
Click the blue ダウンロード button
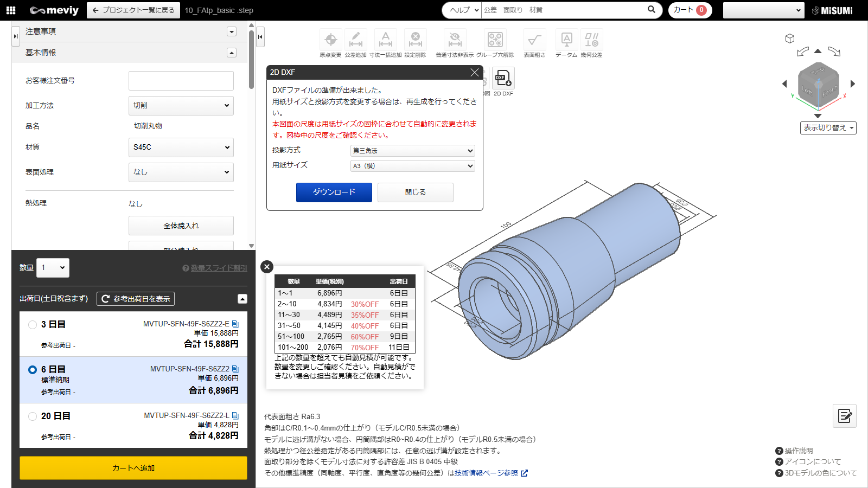(334, 192)
